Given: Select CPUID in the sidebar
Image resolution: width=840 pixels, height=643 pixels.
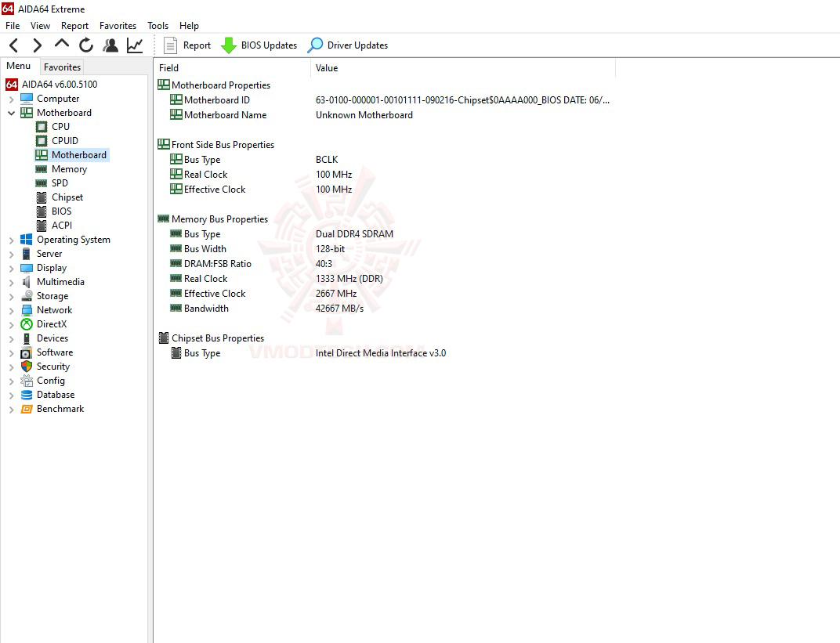Looking at the screenshot, I should [x=63, y=140].
